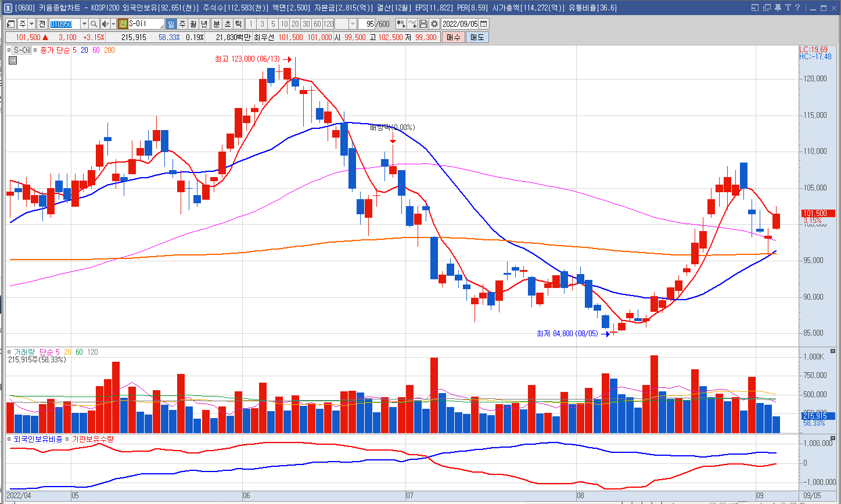Image resolution: width=841 pixels, height=504 pixels.
Task: Expand the stock code 010950 dropdown
Action: (x=84, y=24)
